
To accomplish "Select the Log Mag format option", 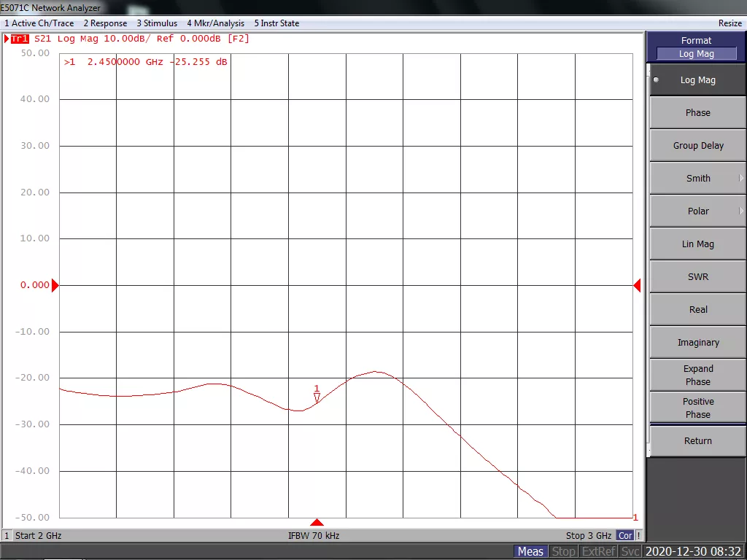I will point(697,80).
